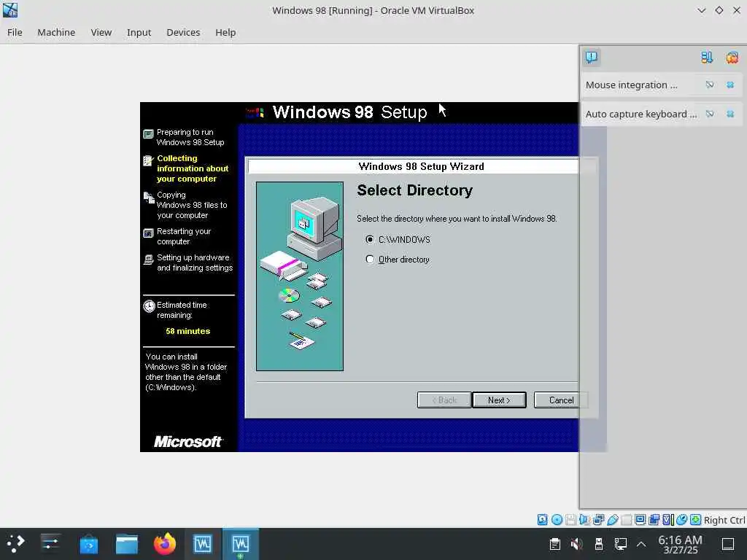The width and height of the screenshot is (747, 560).
Task: Click the muted volume tray icon
Action: 576,544
